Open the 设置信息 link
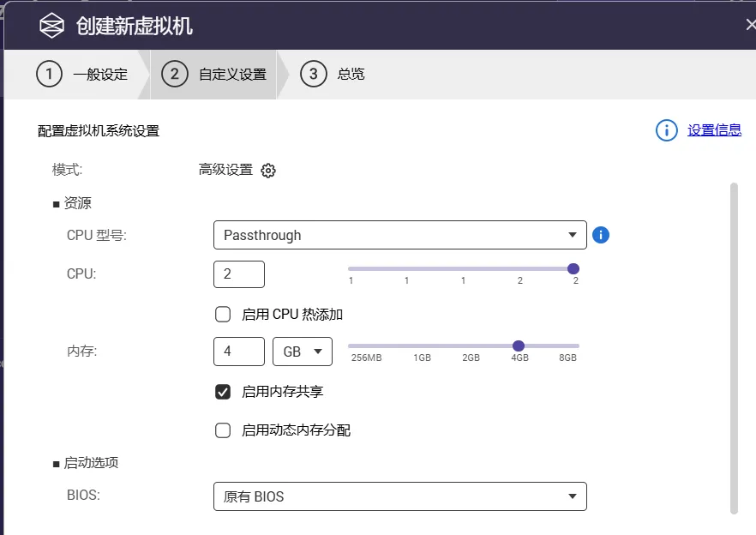This screenshot has height=535, width=756. click(714, 129)
